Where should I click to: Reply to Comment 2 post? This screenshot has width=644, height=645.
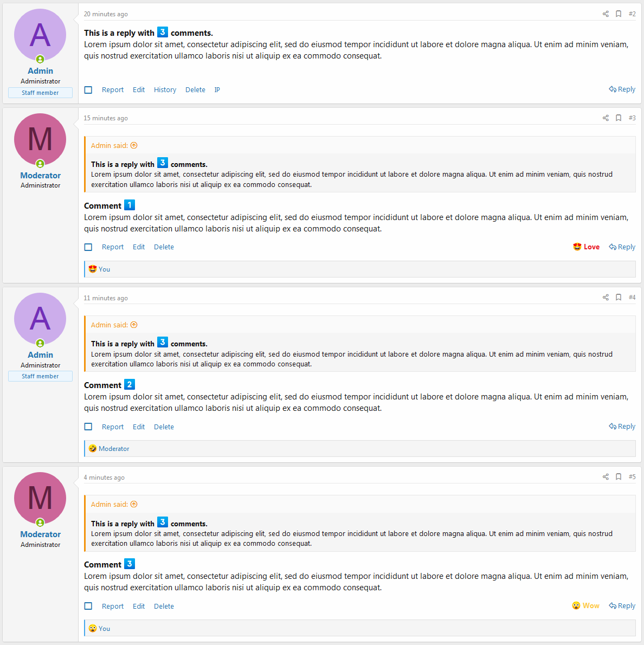(x=622, y=427)
